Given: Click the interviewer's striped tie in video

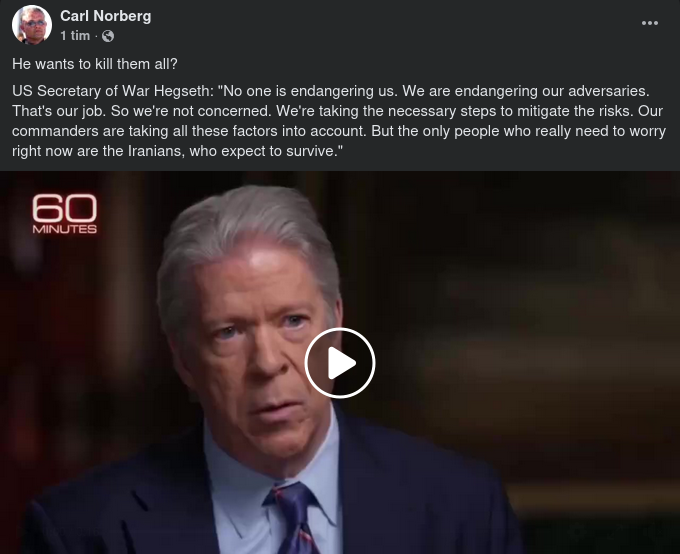Looking at the screenshot, I should (295, 518).
